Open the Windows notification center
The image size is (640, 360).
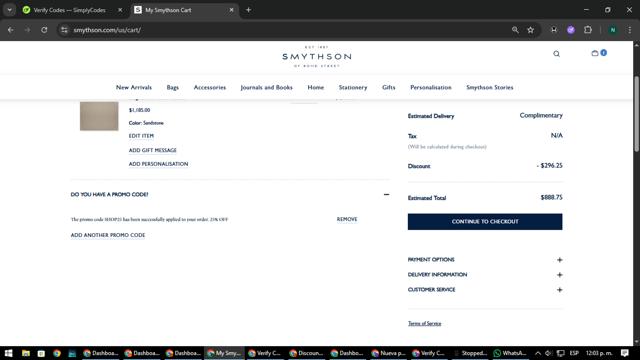point(624,353)
